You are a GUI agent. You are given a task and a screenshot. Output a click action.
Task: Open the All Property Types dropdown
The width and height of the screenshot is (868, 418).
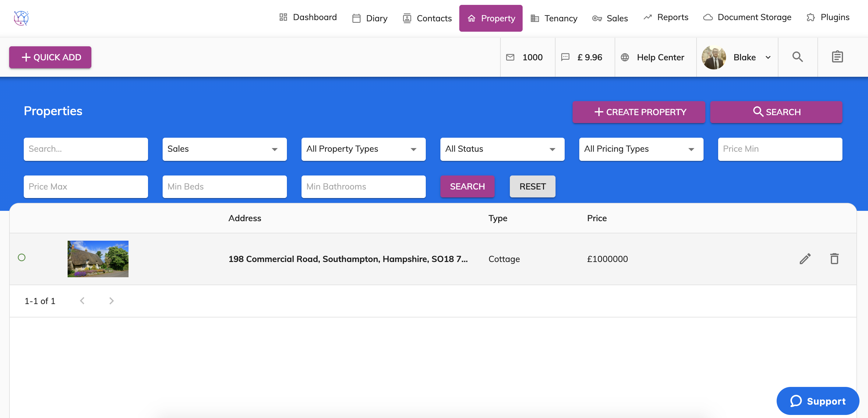pyautogui.click(x=363, y=149)
